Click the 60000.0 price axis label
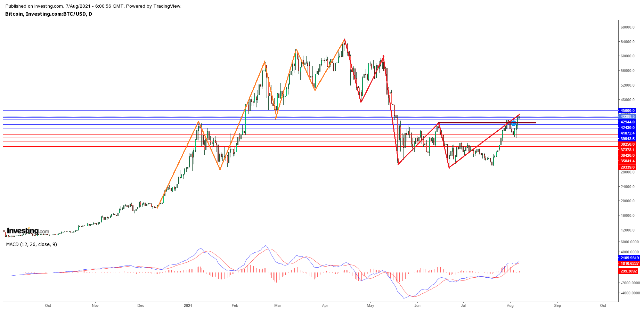The image size is (644, 310). [x=628, y=56]
